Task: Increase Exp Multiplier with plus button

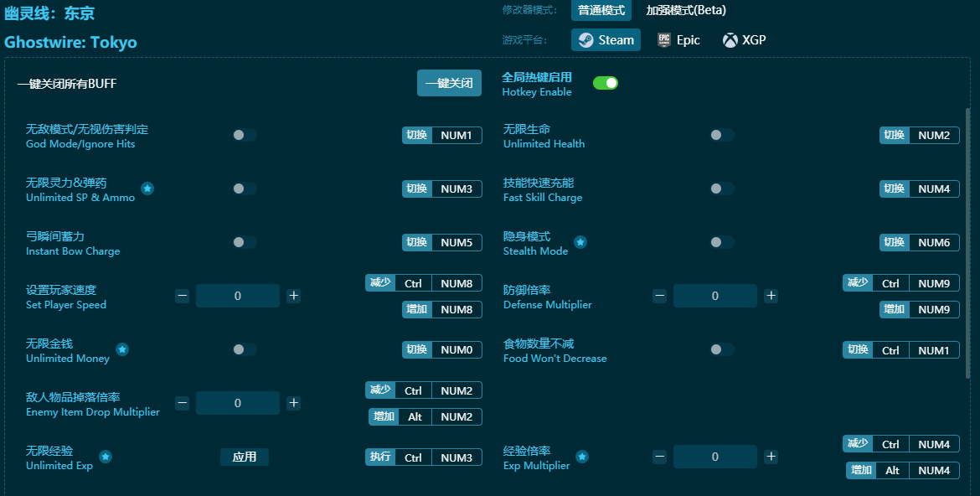Action: click(771, 457)
